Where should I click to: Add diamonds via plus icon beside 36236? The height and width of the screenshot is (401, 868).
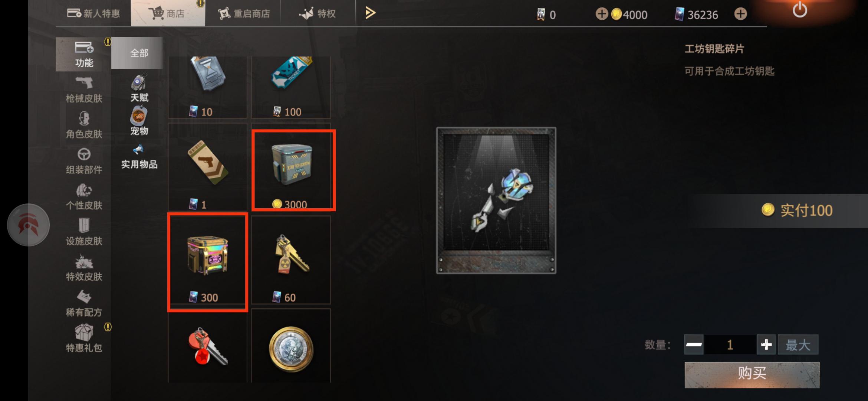point(740,14)
